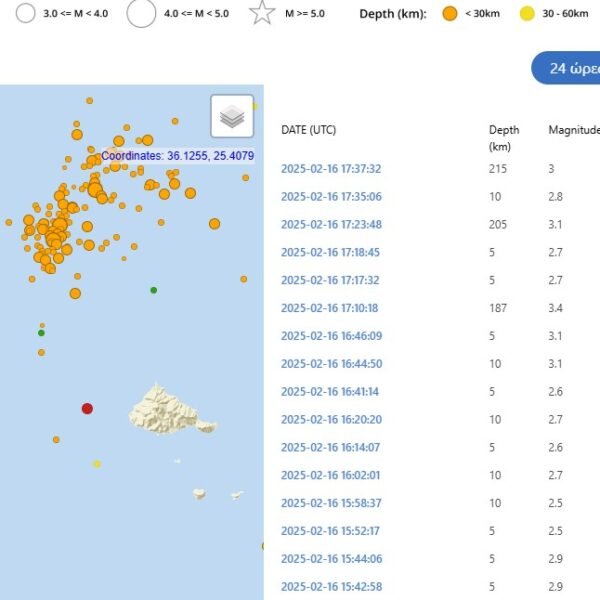Select the yellow earthquake marker below red dot
The image size is (600, 600).
click(x=97, y=464)
